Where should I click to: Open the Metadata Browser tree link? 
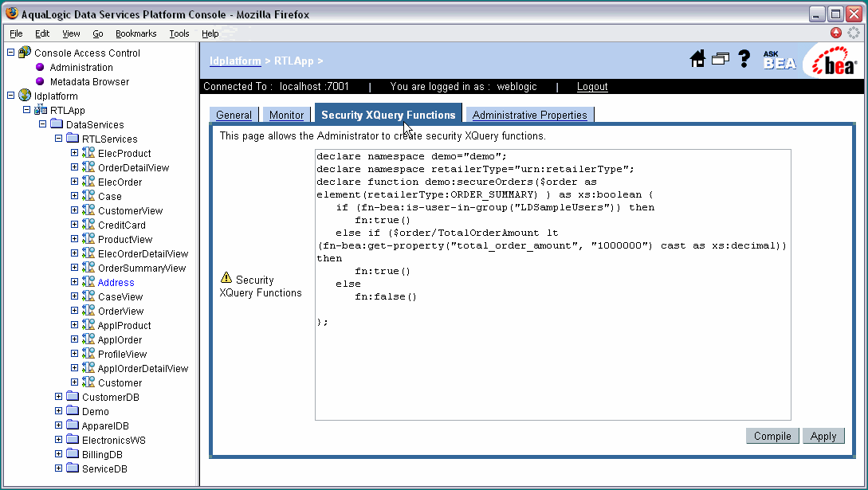89,82
